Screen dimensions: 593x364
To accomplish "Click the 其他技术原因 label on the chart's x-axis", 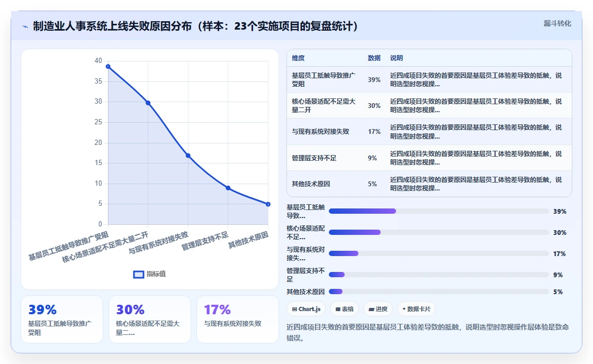I will pos(248,240).
